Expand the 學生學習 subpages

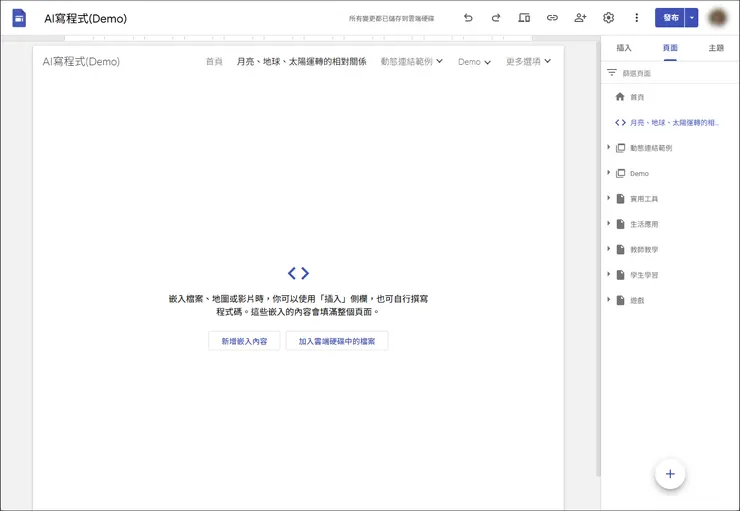point(608,274)
